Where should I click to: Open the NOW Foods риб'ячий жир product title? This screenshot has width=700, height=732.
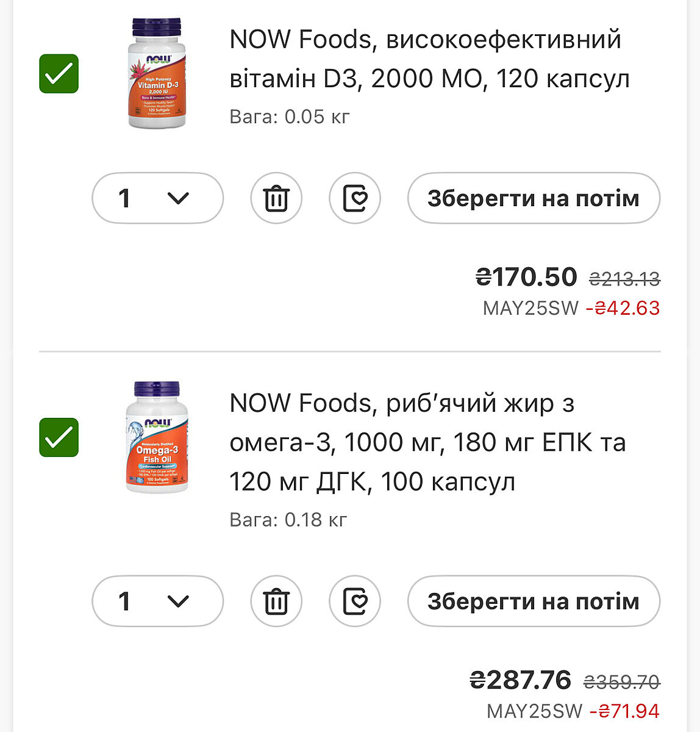pyautogui.click(x=427, y=442)
